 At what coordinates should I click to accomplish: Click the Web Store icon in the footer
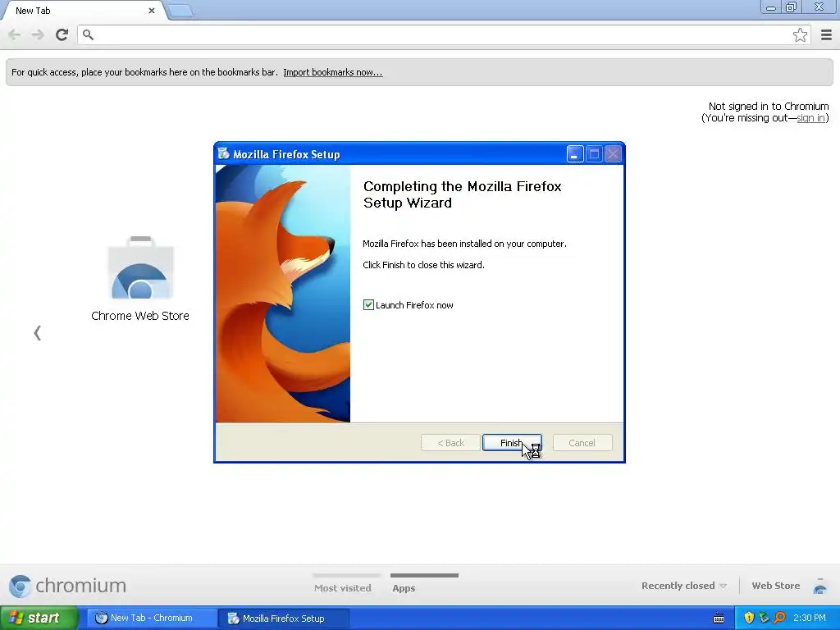click(x=819, y=586)
